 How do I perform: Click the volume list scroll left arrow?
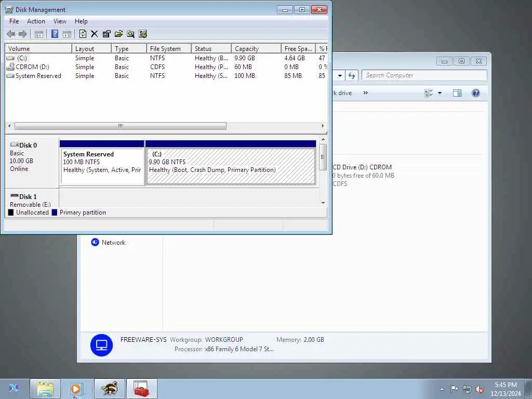9,126
